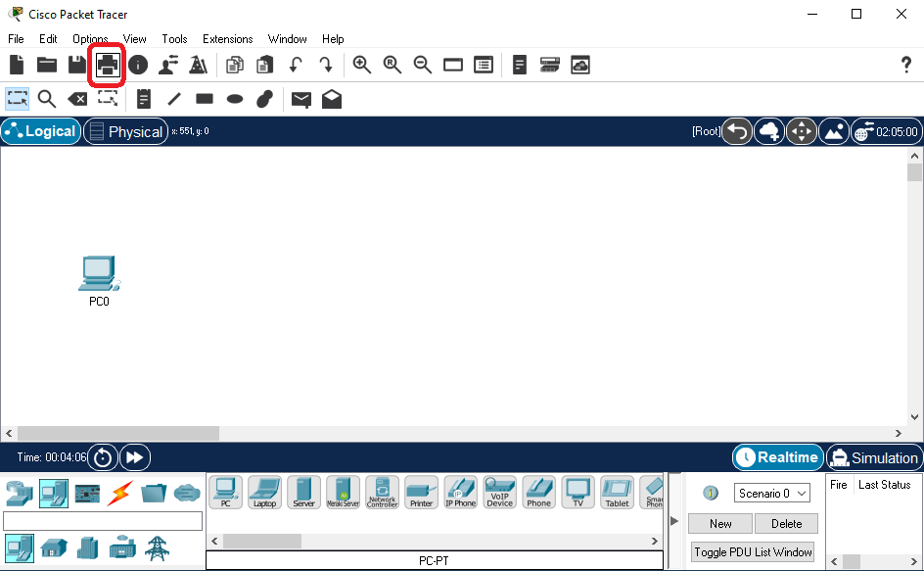Undo the last action
The height and width of the screenshot is (571, 924).
tap(296, 65)
